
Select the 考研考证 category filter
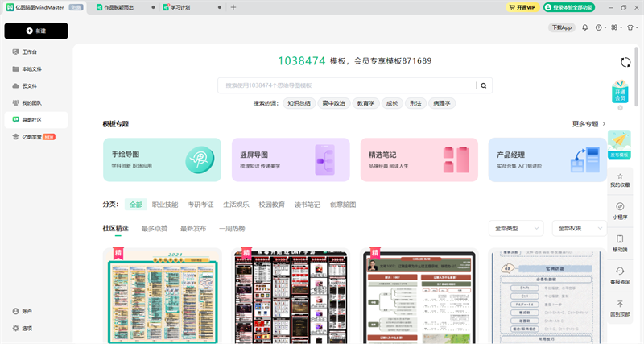coord(200,205)
